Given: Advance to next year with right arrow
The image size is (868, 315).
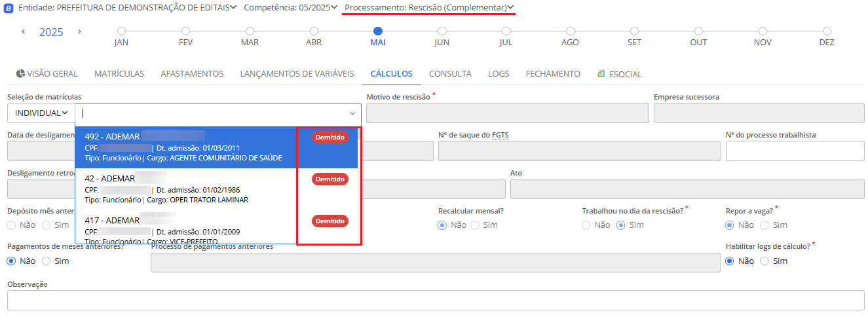Looking at the screenshot, I should point(79,31).
